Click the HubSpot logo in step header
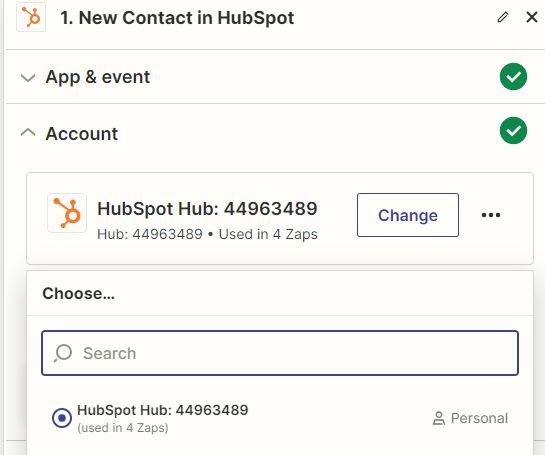This screenshot has width=545, height=455. pos(31,17)
